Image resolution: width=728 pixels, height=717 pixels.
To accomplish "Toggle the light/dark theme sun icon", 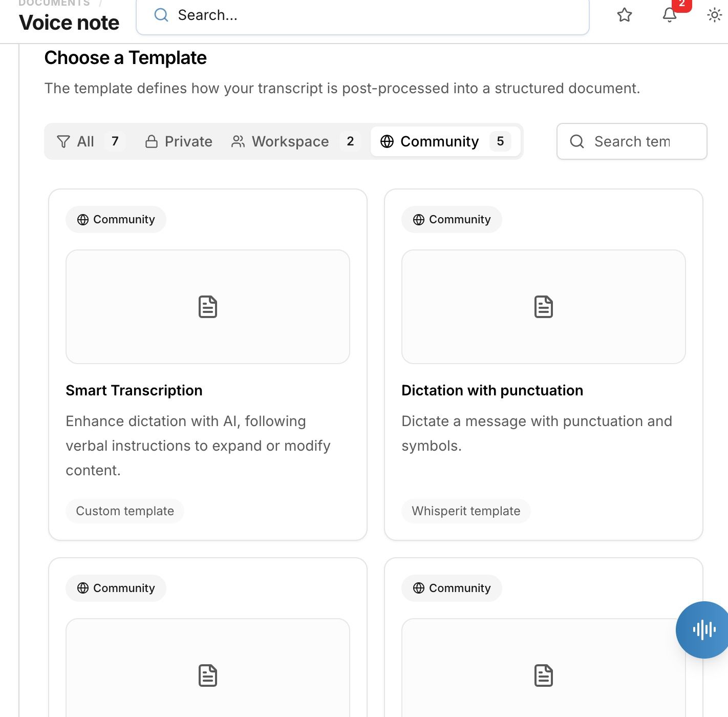I will coord(715,15).
